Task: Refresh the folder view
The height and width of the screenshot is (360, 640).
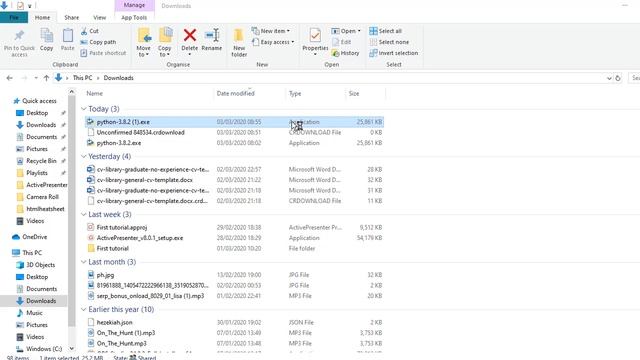Action: 618,78
